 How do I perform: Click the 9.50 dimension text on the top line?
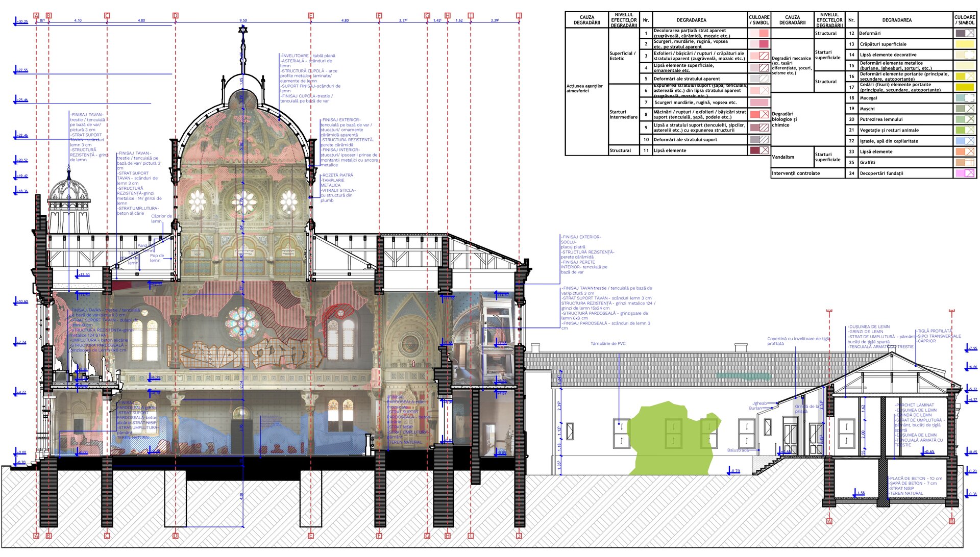(x=243, y=21)
